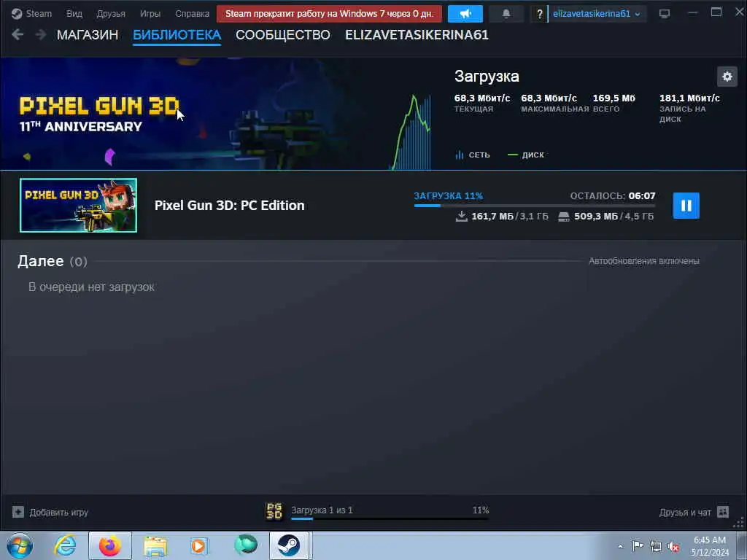Click the plus icon next to Добавить игру
Viewport: 747px width, 560px height.
(18, 512)
